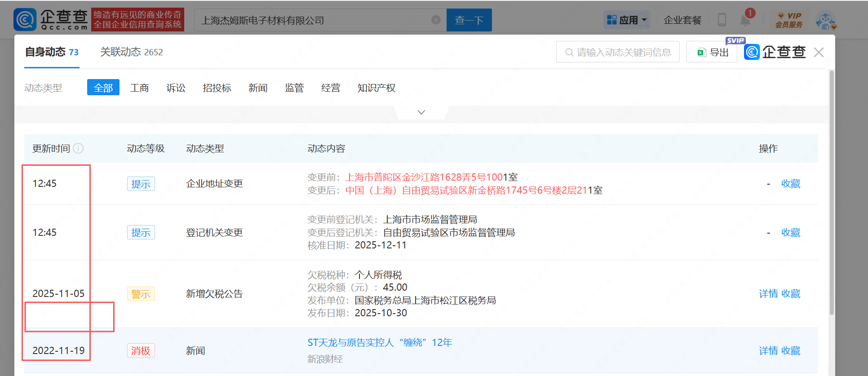Click the 导出 export button
868x376 pixels.
tap(712, 52)
